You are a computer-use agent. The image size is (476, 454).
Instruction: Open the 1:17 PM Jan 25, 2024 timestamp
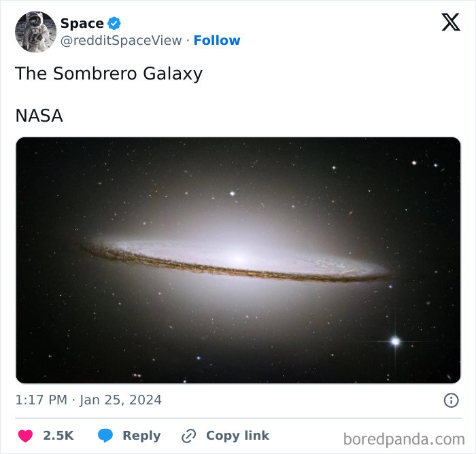(88, 400)
